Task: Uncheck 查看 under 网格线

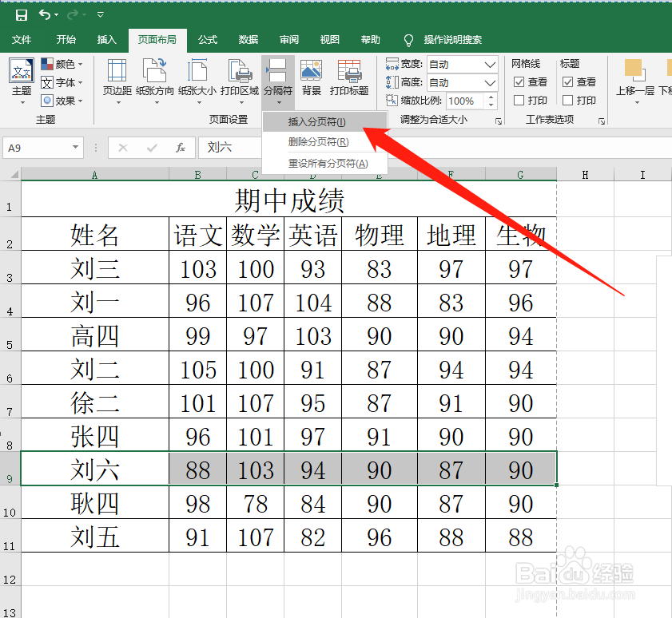Action: coord(518,81)
